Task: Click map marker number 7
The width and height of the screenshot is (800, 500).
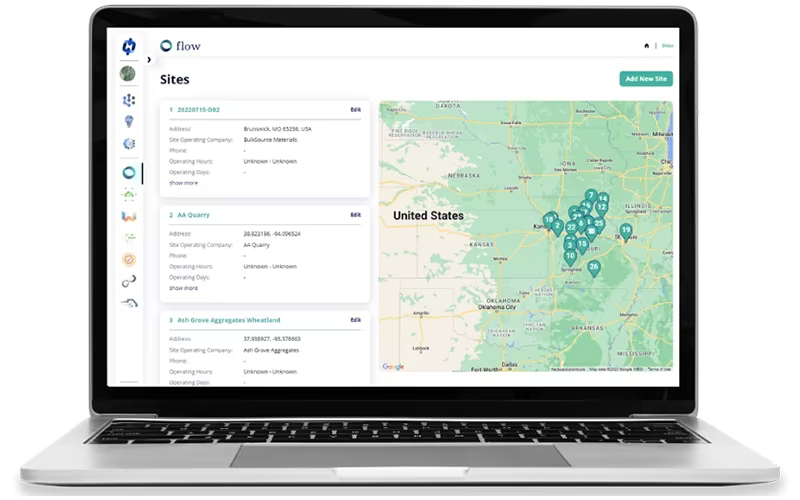Action: pyautogui.click(x=591, y=196)
